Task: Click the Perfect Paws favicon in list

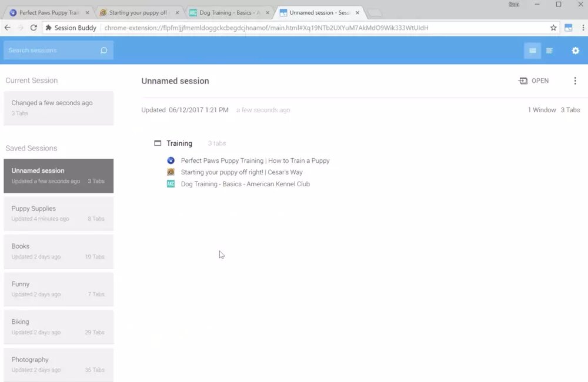Action: [x=171, y=160]
